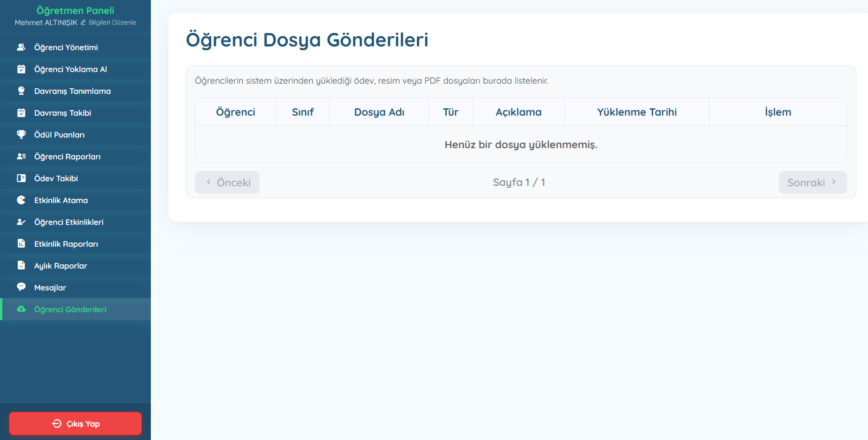Click the Yüklenme Tarihi column header

(x=636, y=112)
